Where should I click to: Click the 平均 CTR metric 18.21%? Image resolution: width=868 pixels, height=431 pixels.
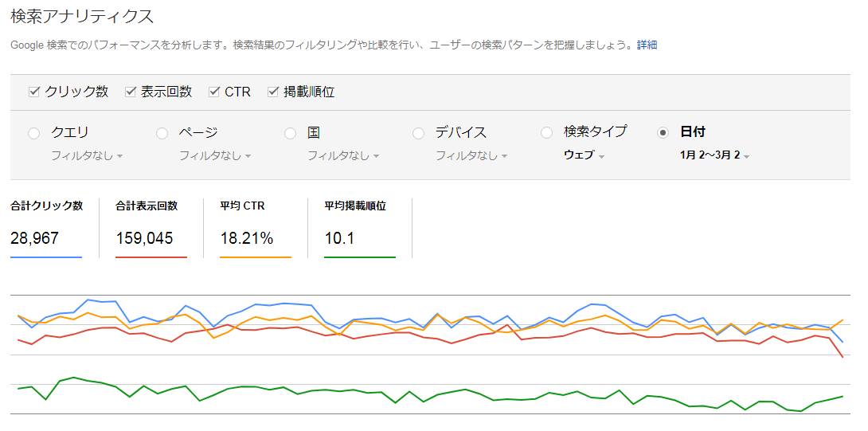[247, 237]
